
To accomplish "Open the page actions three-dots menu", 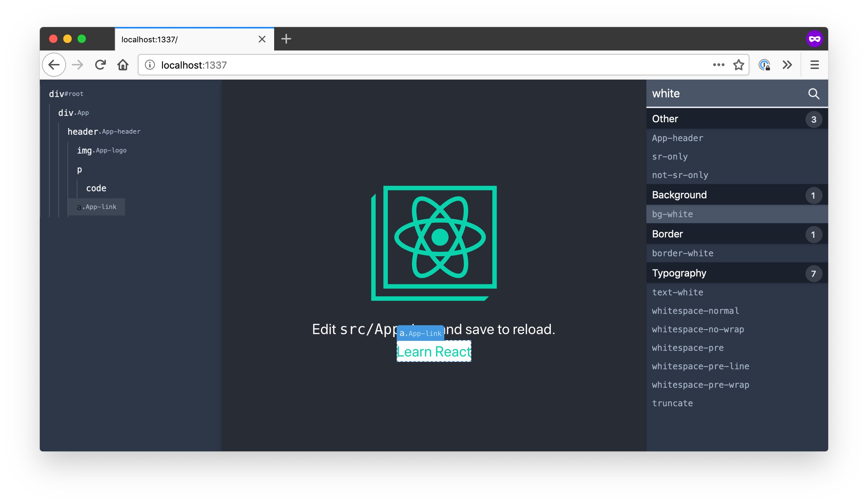I will point(718,65).
